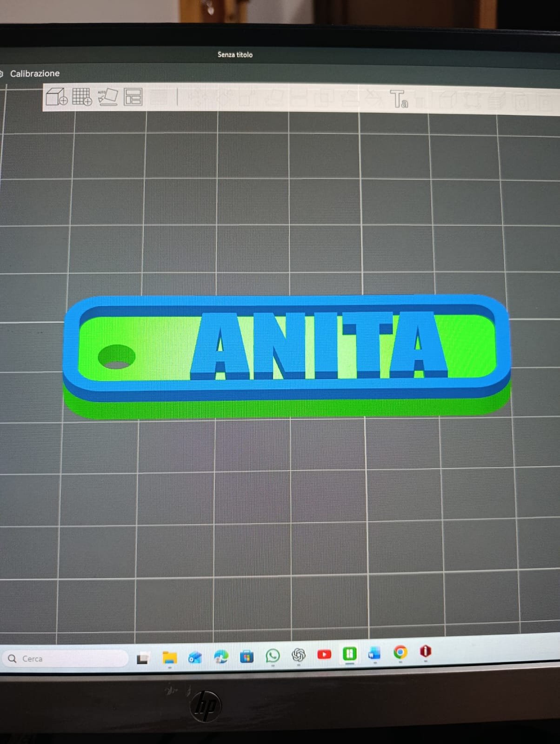Open the Calibrazione menu
The image size is (560, 744).
click(34, 73)
